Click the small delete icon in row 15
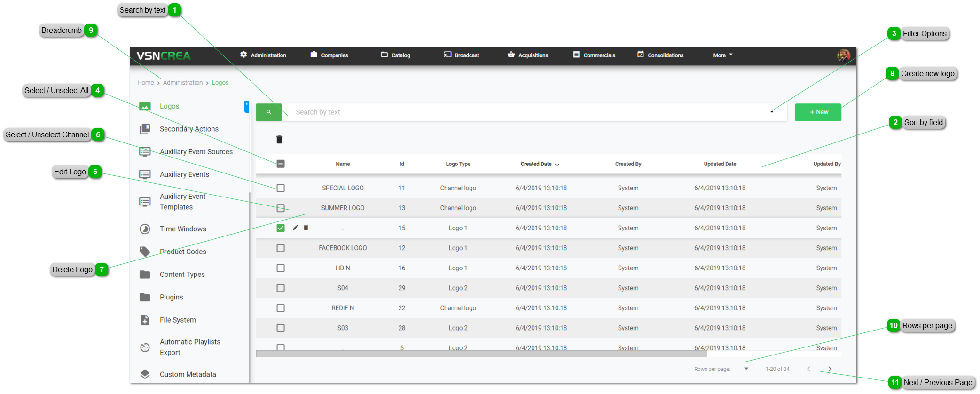This screenshot has width=980, height=394. coord(306,228)
